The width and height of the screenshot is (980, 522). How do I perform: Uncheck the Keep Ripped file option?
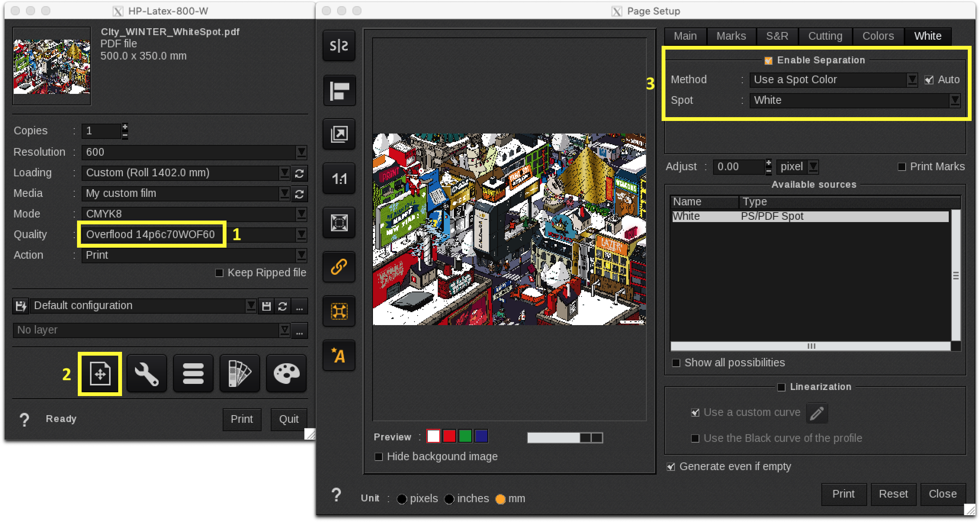tap(219, 272)
